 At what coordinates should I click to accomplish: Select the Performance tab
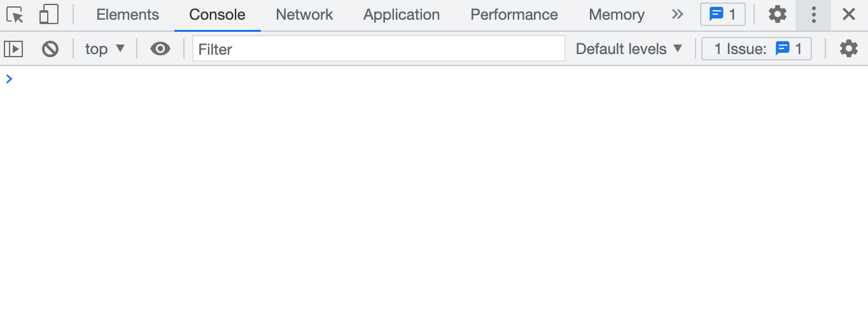(x=514, y=15)
